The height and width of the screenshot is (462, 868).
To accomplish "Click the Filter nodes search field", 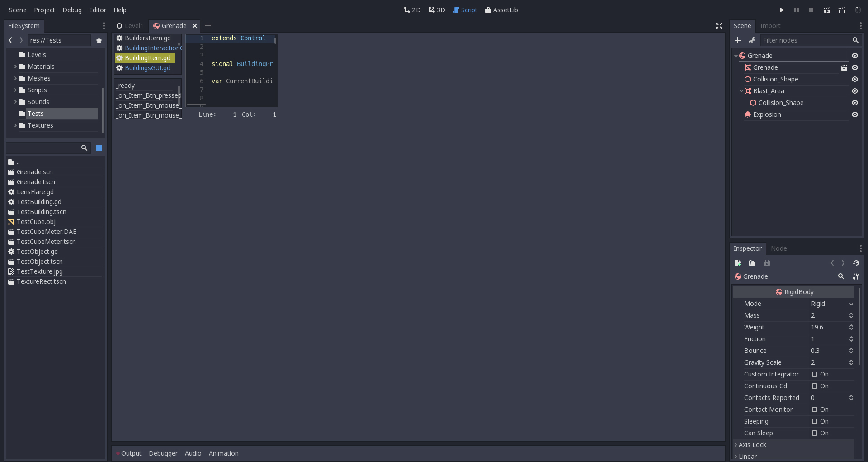I will pyautogui.click(x=805, y=40).
